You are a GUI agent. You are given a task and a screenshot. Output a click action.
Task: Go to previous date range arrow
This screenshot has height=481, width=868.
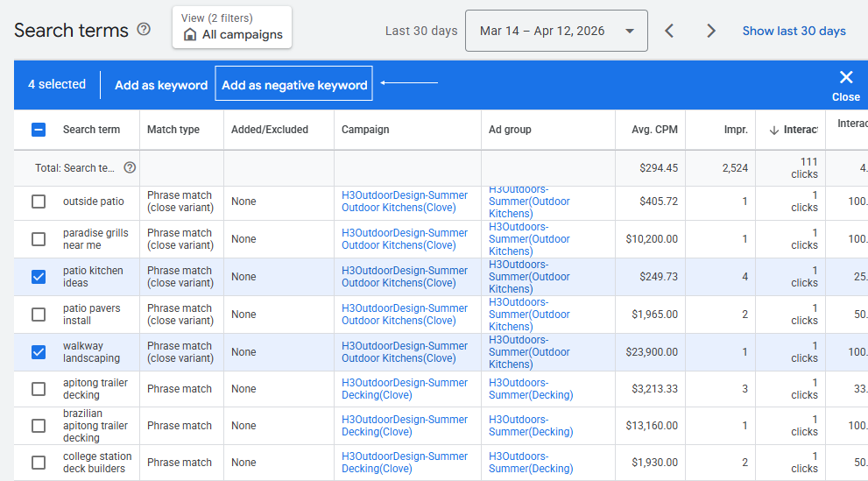669,31
